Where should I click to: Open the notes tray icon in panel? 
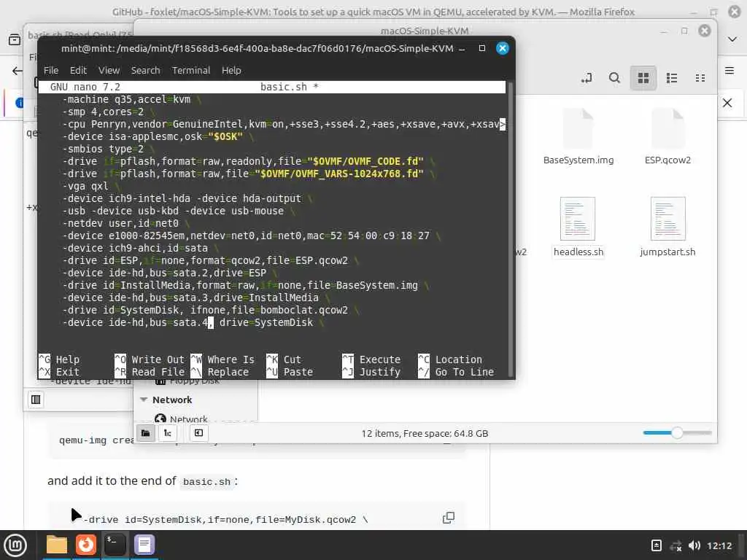[x=656, y=545]
